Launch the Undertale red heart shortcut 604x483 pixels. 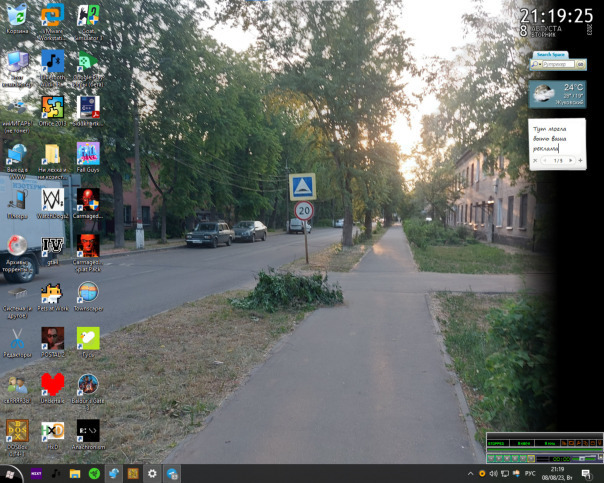coord(53,388)
